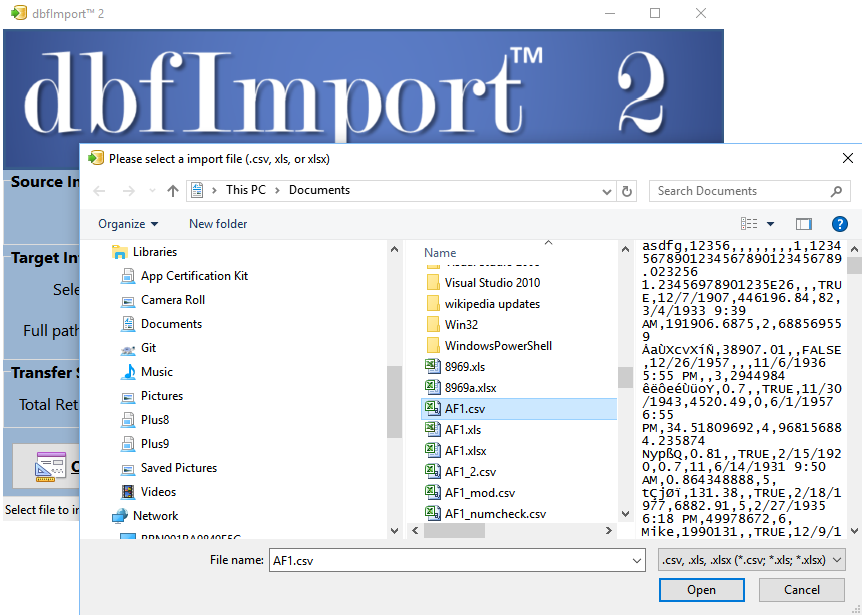
Task: Click the Forward navigation arrow
Action: 129,191
